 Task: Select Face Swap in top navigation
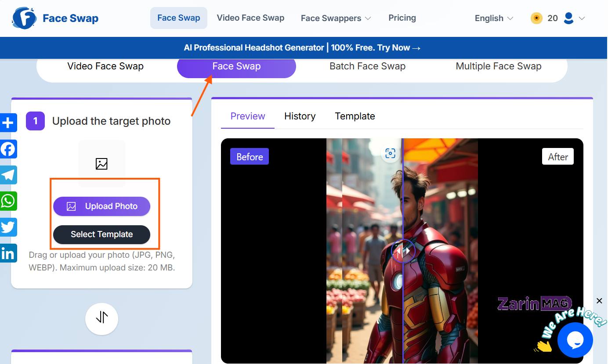(x=179, y=18)
